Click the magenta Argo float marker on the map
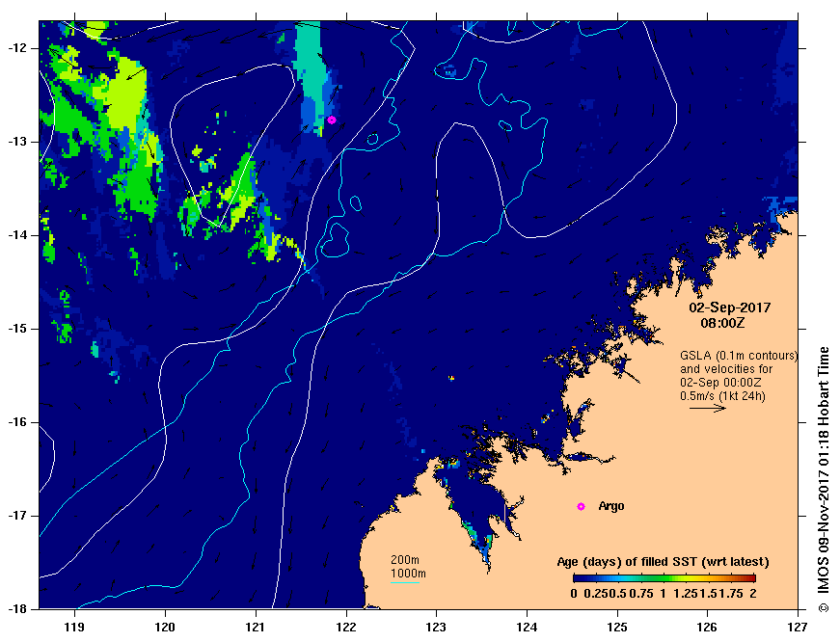Image resolution: width=840 pixels, height=642 pixels. [332, 120]
